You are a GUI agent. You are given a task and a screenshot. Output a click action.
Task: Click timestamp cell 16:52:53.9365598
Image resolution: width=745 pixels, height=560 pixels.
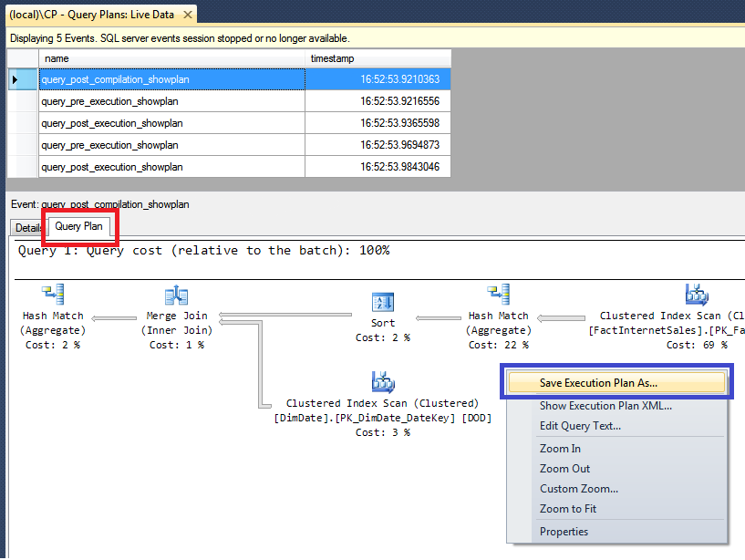[x=378, y=123]
